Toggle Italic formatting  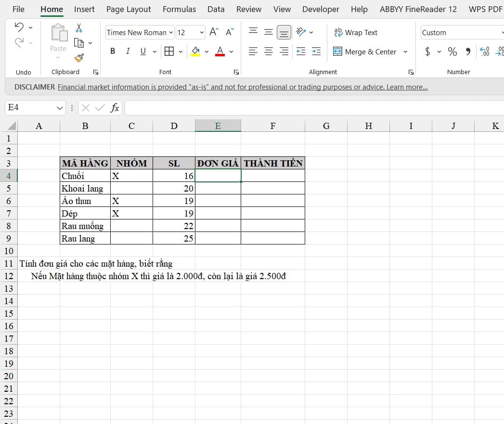tap(128, 51)
